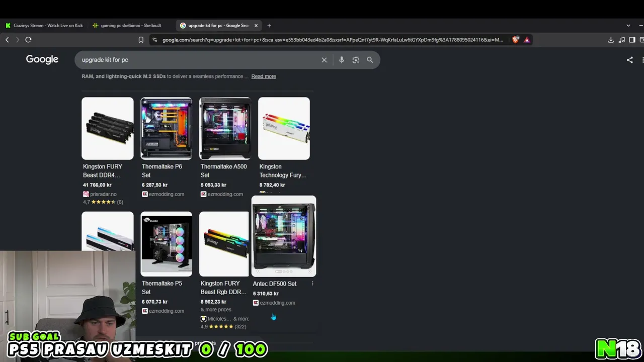Follow the Read more link

click(x=264, y=76)
